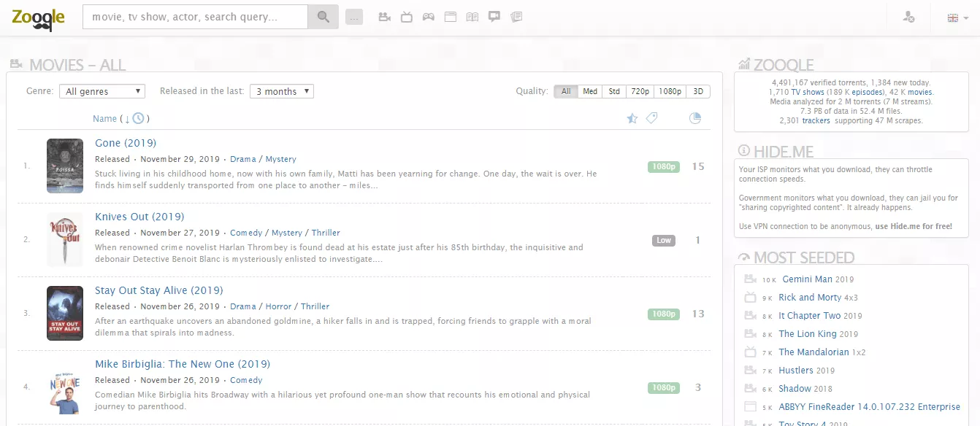Sort by rating using the star icon
The image size is (980, 426).
pyautogui.click(x=632, y=118)
